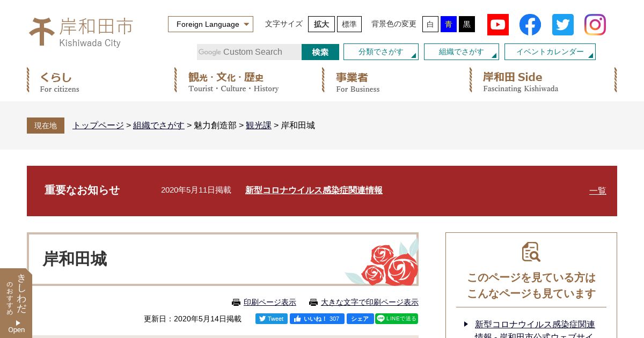The height and width of the screenshot is (338, 644).
Task: Click the Google Custom Search field
Action: tap(249, 52)
